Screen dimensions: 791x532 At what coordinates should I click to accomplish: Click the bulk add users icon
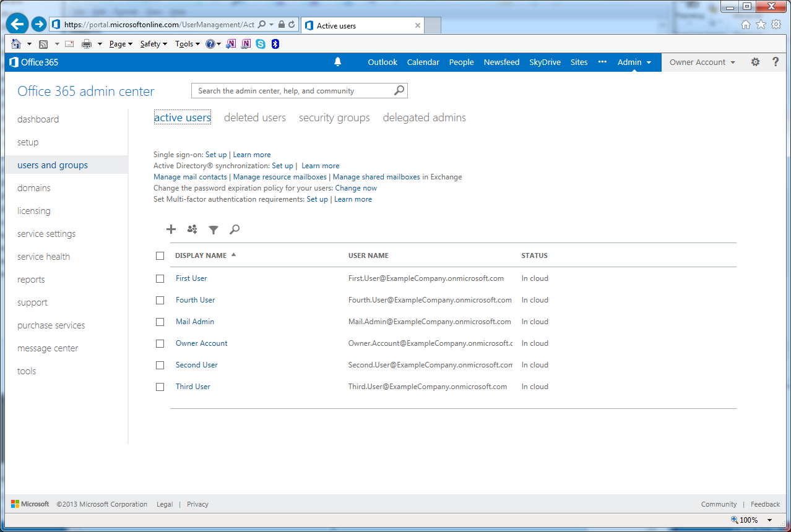click(x=192, y=230)
